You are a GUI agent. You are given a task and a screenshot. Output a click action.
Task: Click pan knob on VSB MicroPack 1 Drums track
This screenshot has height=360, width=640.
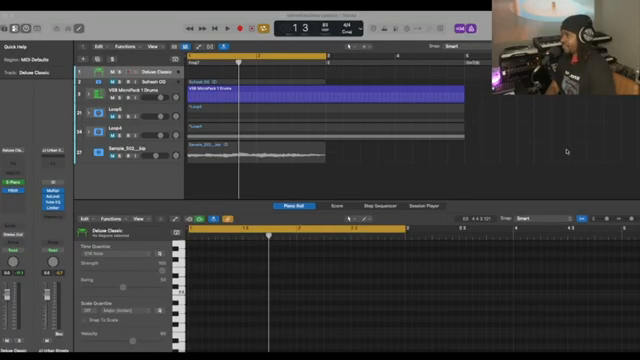(x=176, y=98)
